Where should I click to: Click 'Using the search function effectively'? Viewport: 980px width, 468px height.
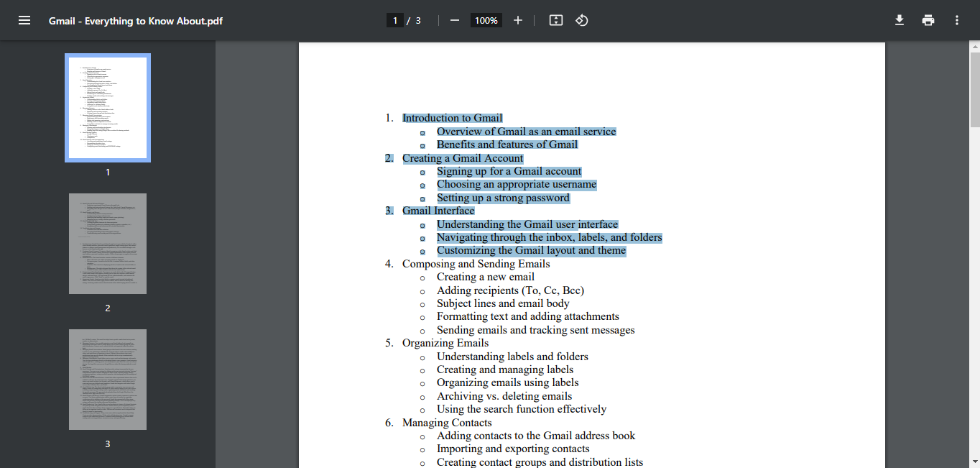click(522, 409)
